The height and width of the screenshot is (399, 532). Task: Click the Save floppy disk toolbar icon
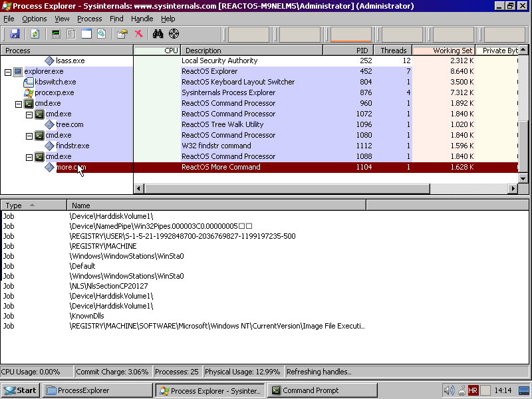coord(15,34)
